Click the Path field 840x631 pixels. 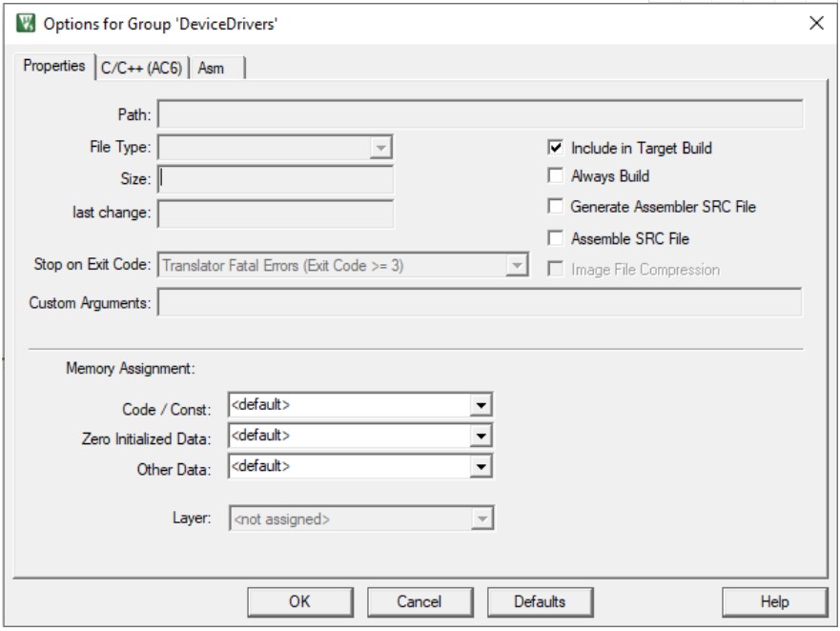(x=481, y=114)
